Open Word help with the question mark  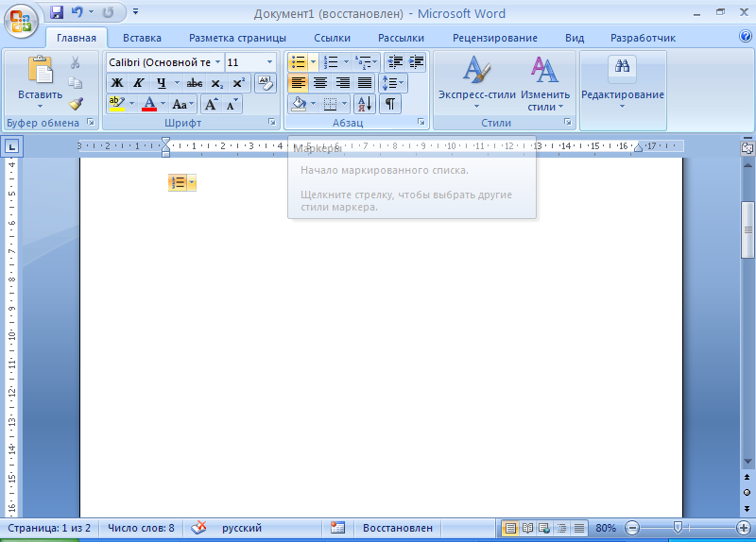(x=746, y=36)
